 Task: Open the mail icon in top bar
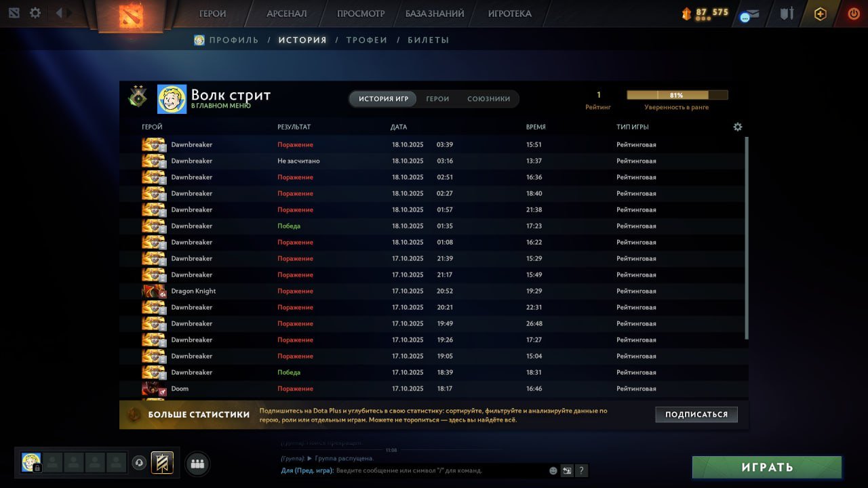pyautogui.click(x=749, y=14)
